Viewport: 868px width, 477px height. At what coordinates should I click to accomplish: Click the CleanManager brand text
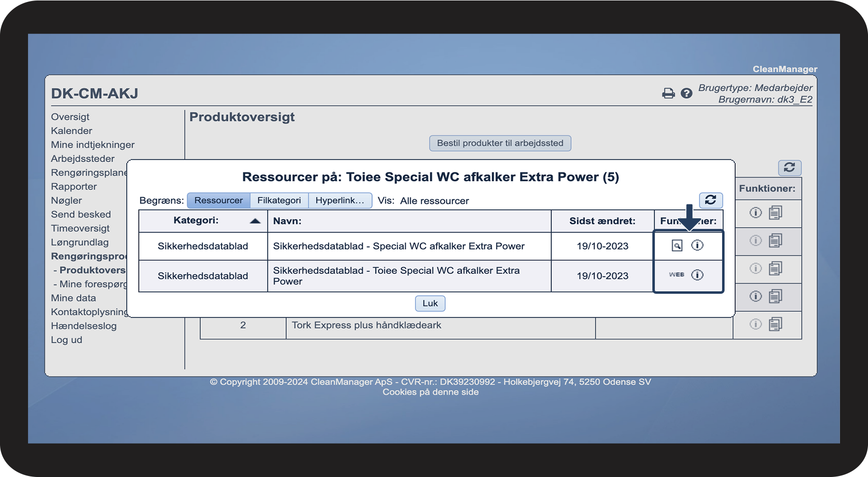pyautogui.click(x=785, y=69)
